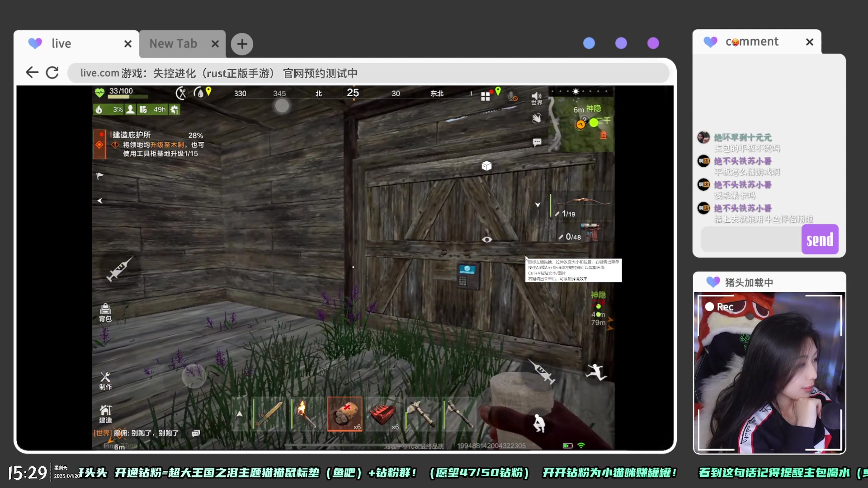Screen dimensions: 868x488
Task: Go back with browser back arrow
Action: pyautogui.click(x=32, y=72)
